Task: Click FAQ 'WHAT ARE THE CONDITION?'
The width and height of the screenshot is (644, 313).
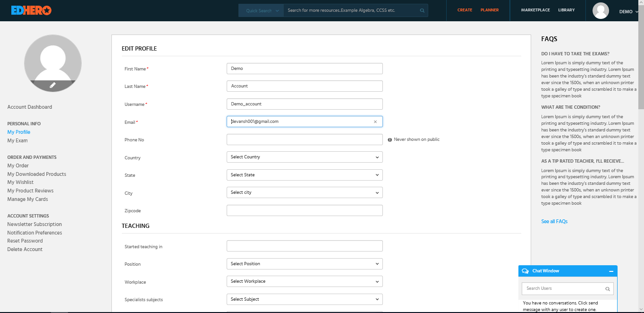Action: 571,107
